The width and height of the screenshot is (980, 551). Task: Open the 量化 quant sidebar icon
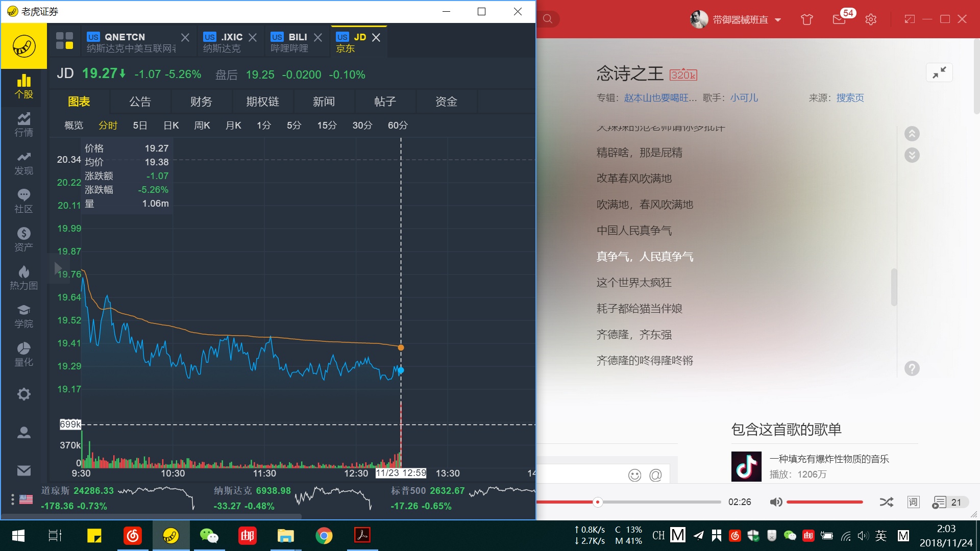pyautogui.click(x=23, y=355)
